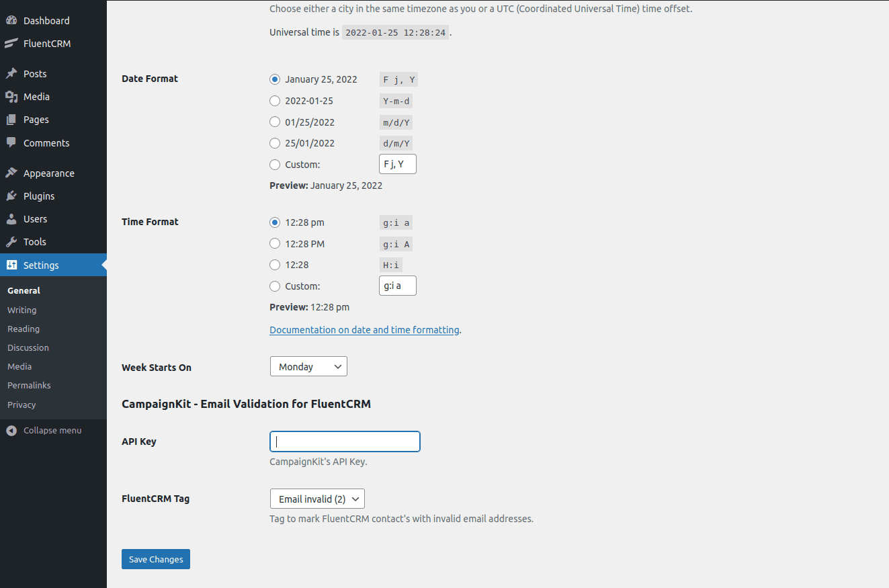Screen dimensions: 889x588
Task: Click the Save Changes button
Action: [155, 558]
